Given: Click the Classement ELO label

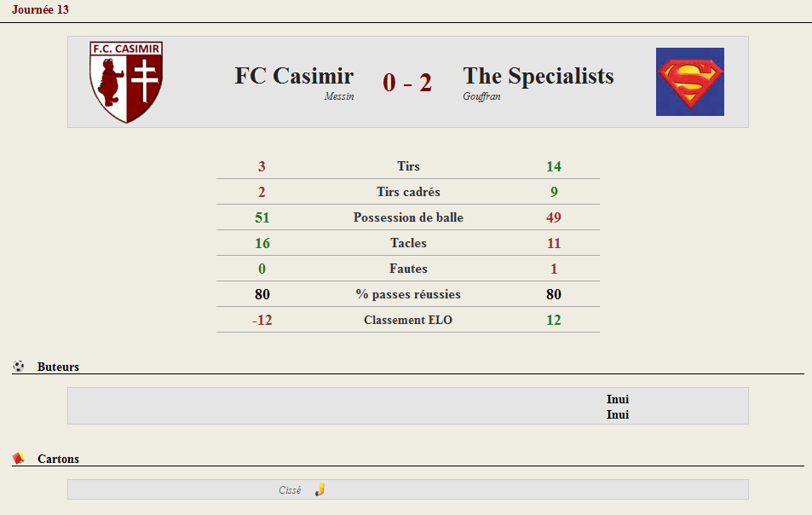Looking at the screenshot, I should (408, 321).
